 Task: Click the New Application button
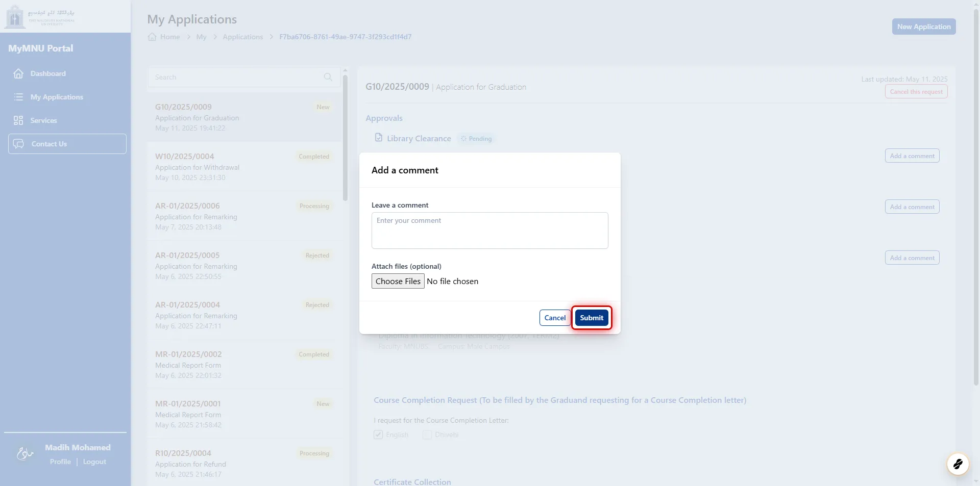point(924,27)
